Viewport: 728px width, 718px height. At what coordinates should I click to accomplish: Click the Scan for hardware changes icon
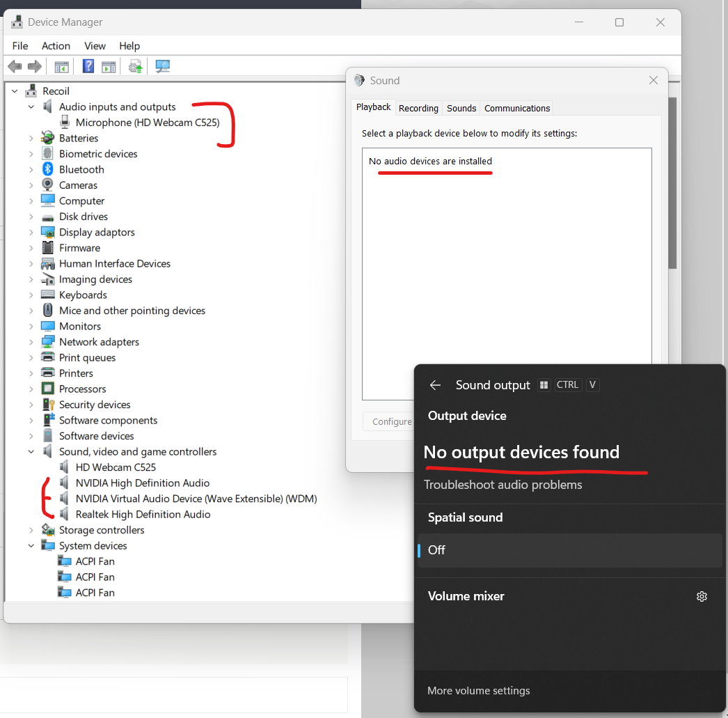click(x=162, y=66)
